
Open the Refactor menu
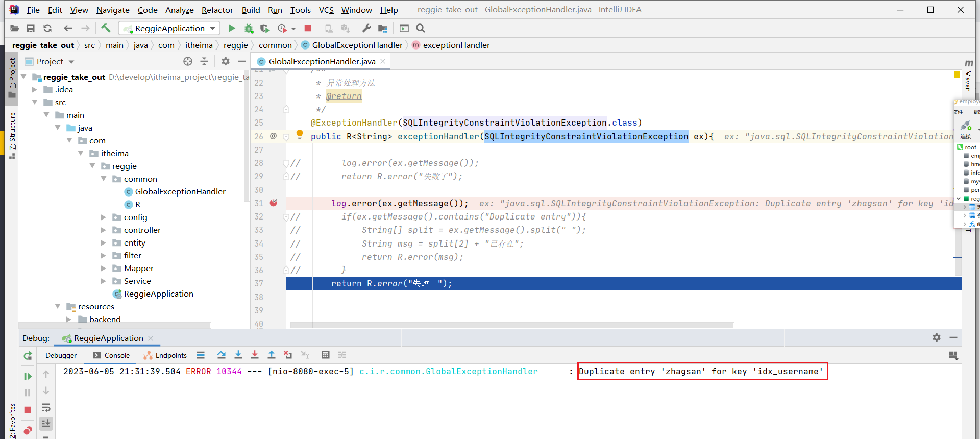217,10
